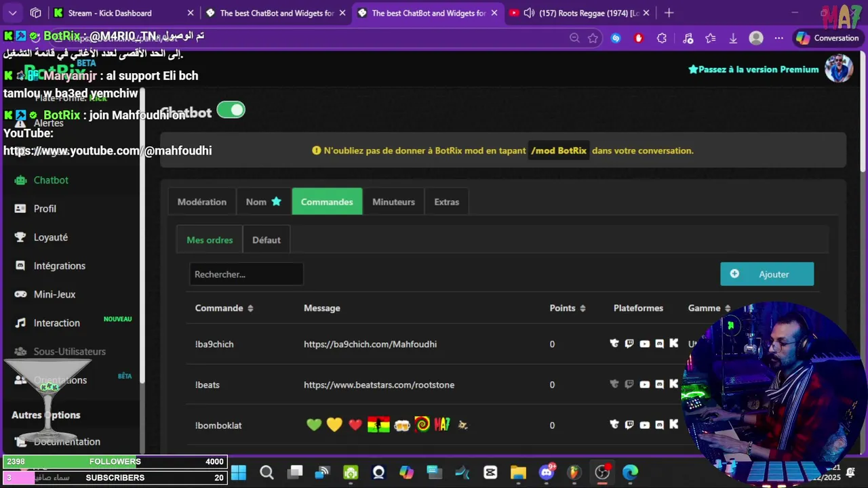Sort by the Gamme column
The width and height of the screenshot is (868, 488).
coord(709,308)
